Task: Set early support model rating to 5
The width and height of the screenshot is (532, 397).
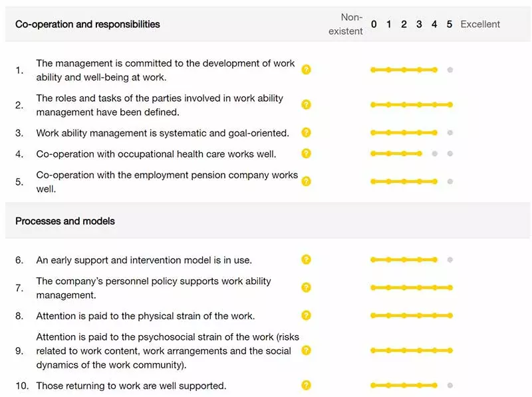Action: 450,259
